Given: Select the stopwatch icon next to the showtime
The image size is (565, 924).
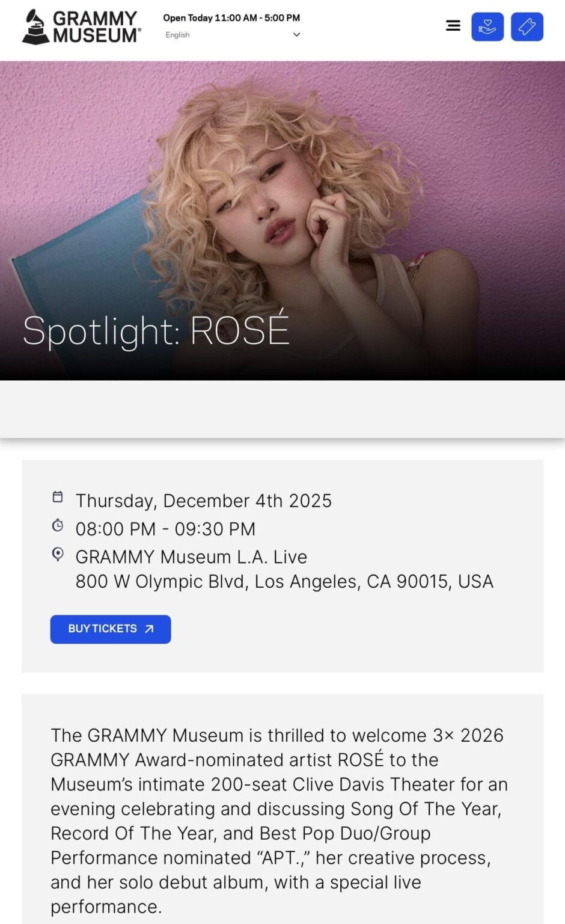Looking at the screenshot, I should click(57, 525).
